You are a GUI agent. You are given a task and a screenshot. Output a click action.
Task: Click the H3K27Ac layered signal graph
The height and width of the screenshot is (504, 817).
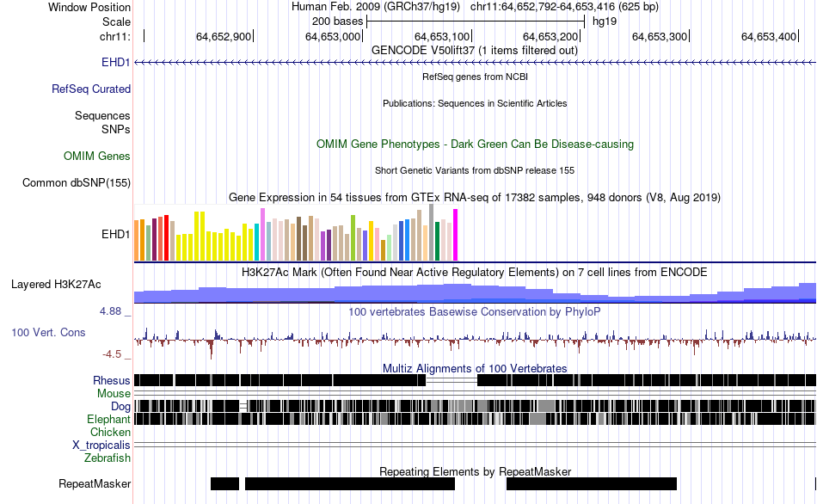(476, 293)
